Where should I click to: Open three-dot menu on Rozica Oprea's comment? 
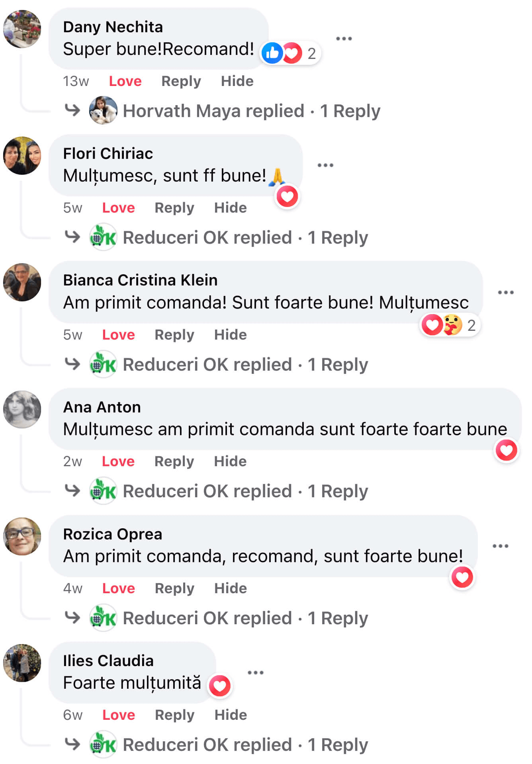click(500, 546)
